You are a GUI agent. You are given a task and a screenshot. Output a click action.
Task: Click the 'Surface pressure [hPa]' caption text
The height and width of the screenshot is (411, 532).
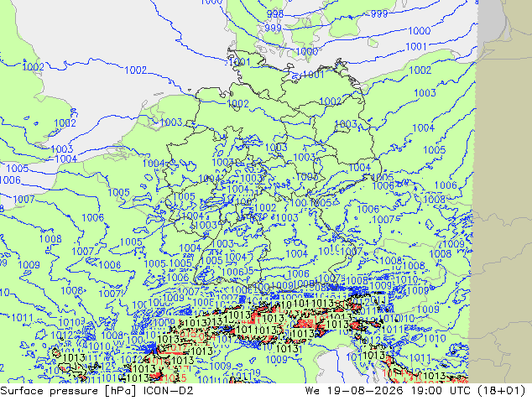69,391
